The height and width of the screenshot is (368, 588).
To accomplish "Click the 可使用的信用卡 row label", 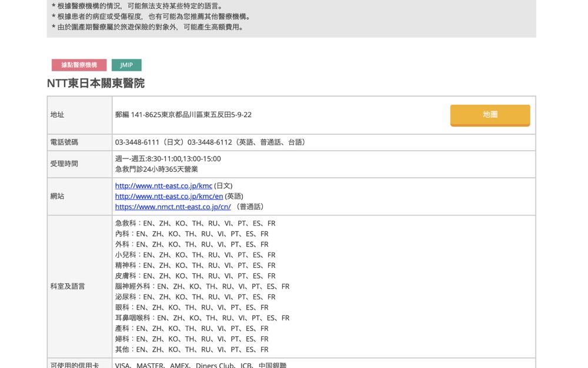I will [74, 365].
